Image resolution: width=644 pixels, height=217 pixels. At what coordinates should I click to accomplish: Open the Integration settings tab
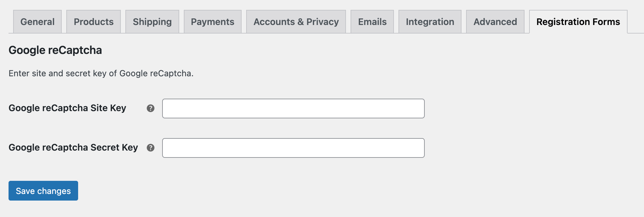[x=430, y=21]
